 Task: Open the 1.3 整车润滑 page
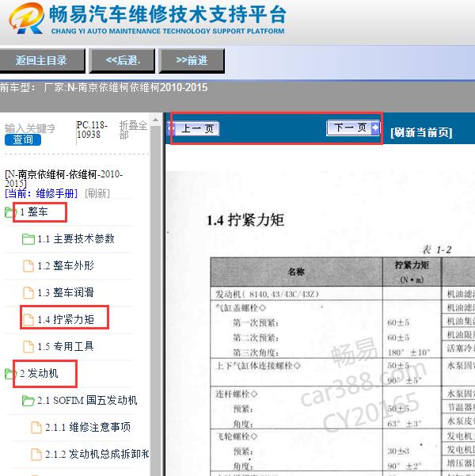tap(66, 292)
